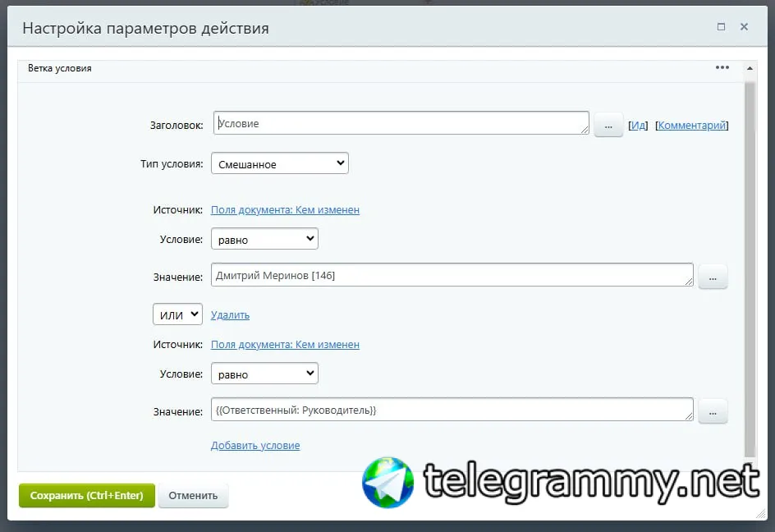Open the ИЛИ logic operator dropdown

coord(177,314)
